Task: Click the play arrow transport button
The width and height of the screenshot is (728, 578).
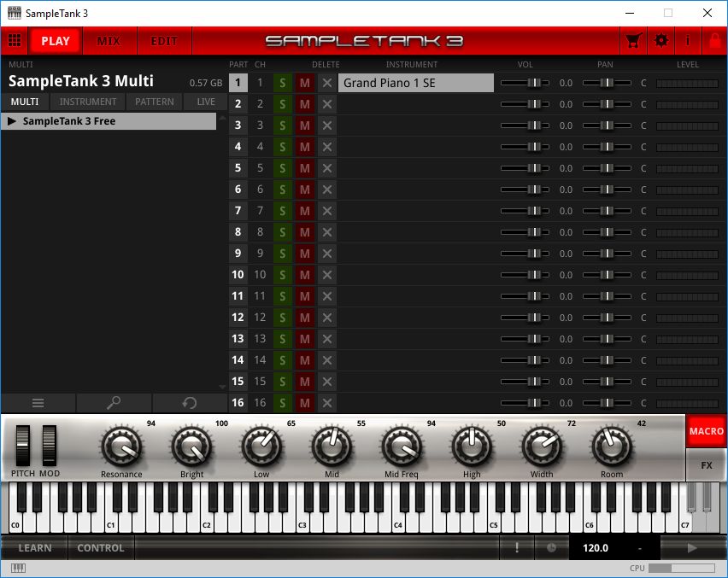Action: click(692, 548)
